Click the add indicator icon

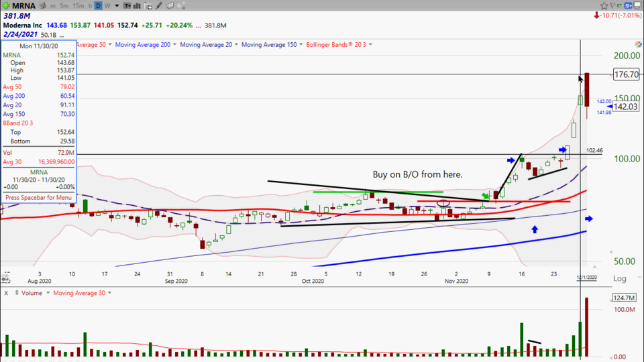click(x=148, y=6)
